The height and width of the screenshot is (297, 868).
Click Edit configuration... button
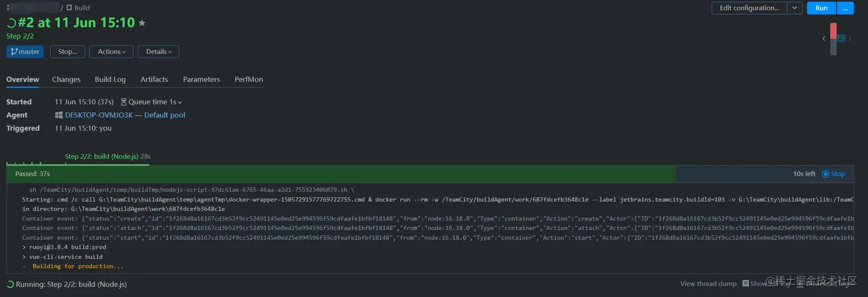tap(749, 8)
